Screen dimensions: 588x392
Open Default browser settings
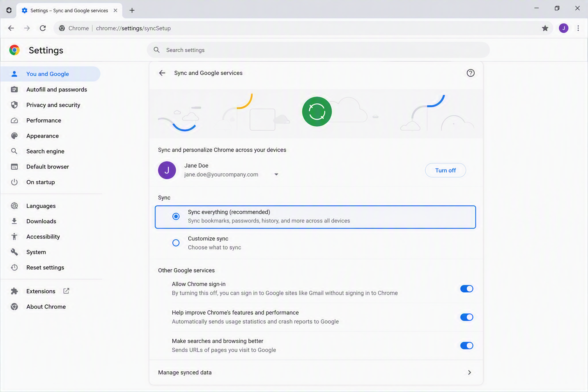coord(51,167)
